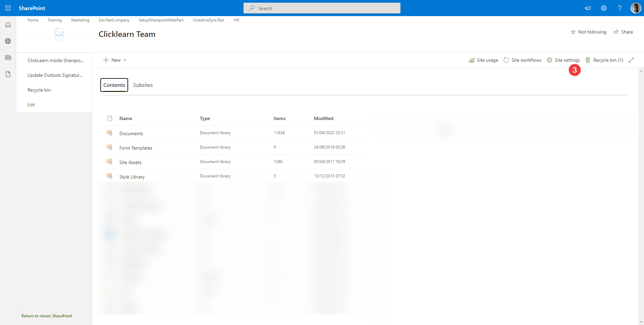Click the star icon beside Not following

[x=573, y=32]
